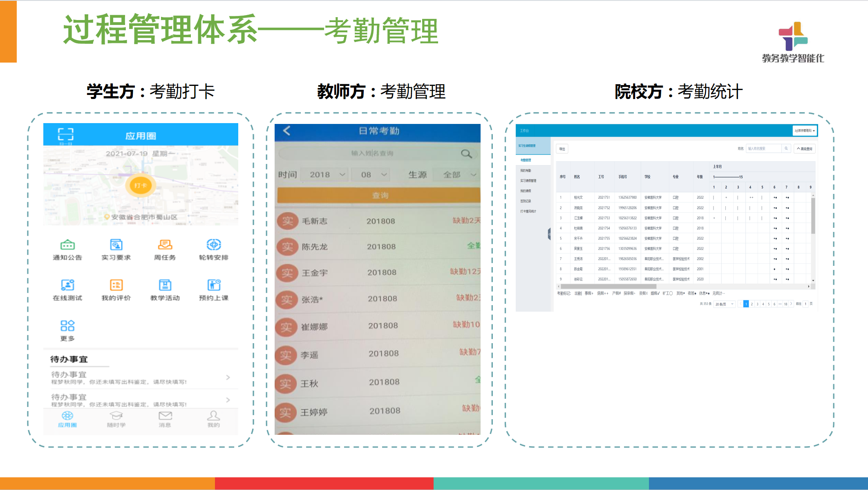
Task: Click the back arrow in 日常考勤
Action: pos(286,131)
